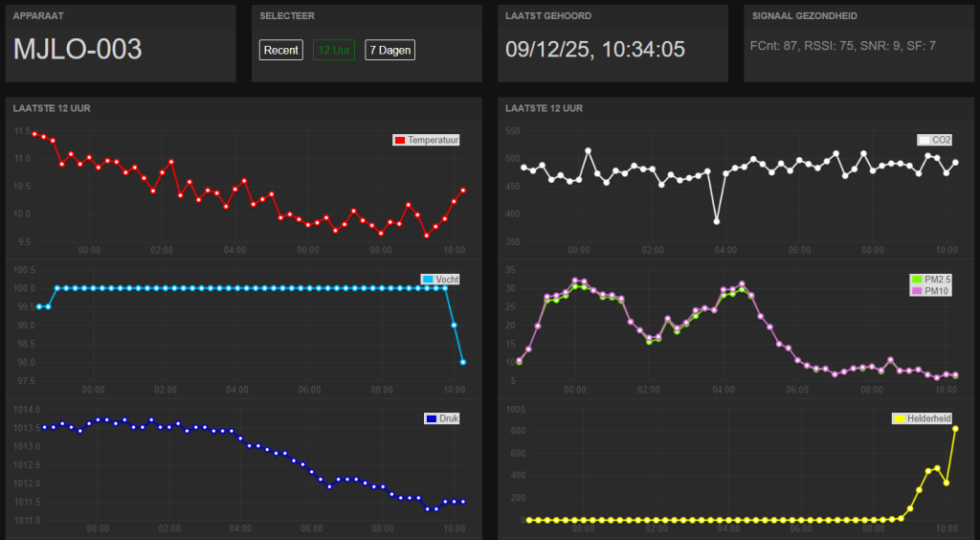This screenshot has width=980, height=540.
Task: Click the highest CO2 data point
Action: (x=589, y=151)
